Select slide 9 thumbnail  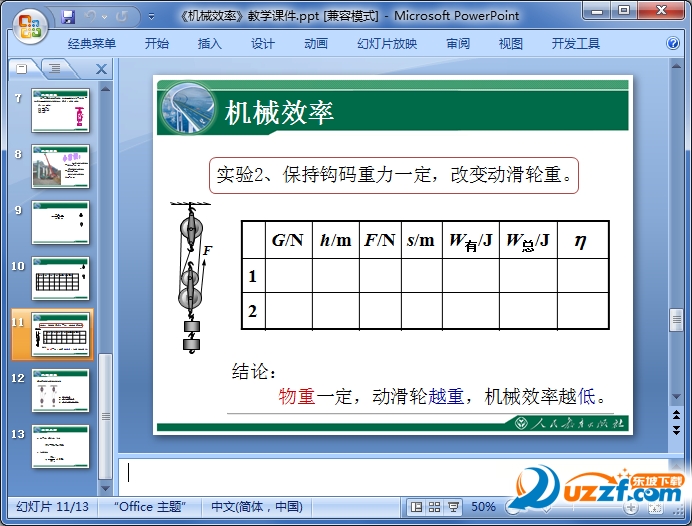click(x=60, y=222)
